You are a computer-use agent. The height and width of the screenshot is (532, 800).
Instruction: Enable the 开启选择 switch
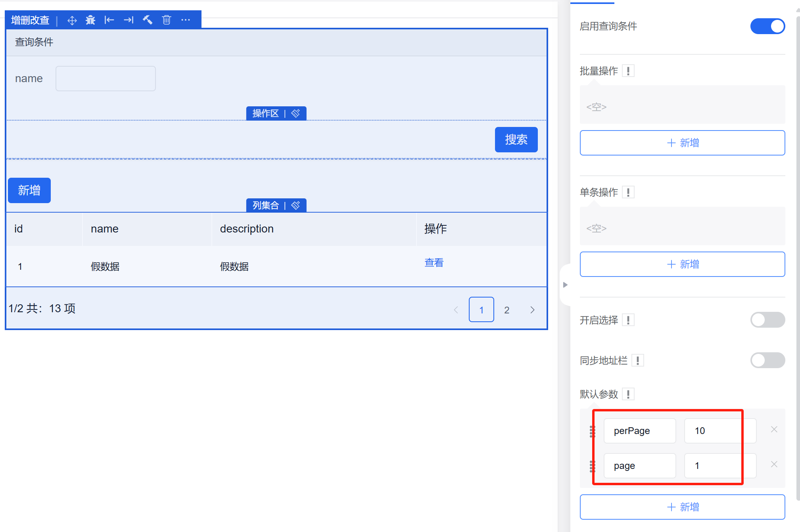tap(767, 320)
